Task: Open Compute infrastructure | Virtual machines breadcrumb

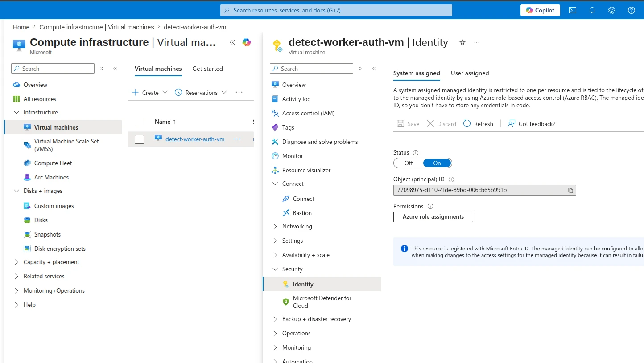Action: [97, 27]
